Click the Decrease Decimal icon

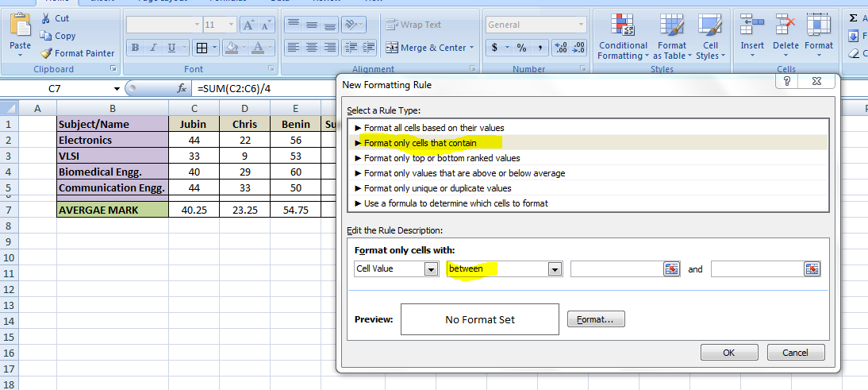coord(578,48)
